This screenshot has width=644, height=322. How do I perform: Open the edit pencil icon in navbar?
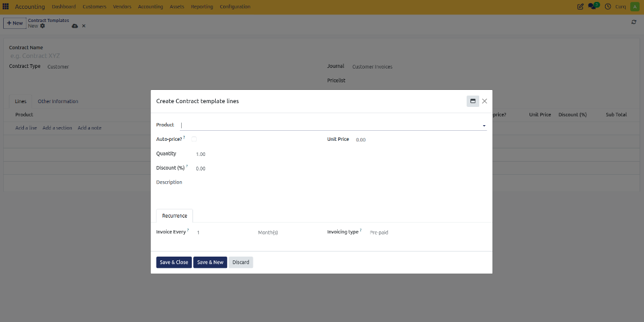click(580, 6)
